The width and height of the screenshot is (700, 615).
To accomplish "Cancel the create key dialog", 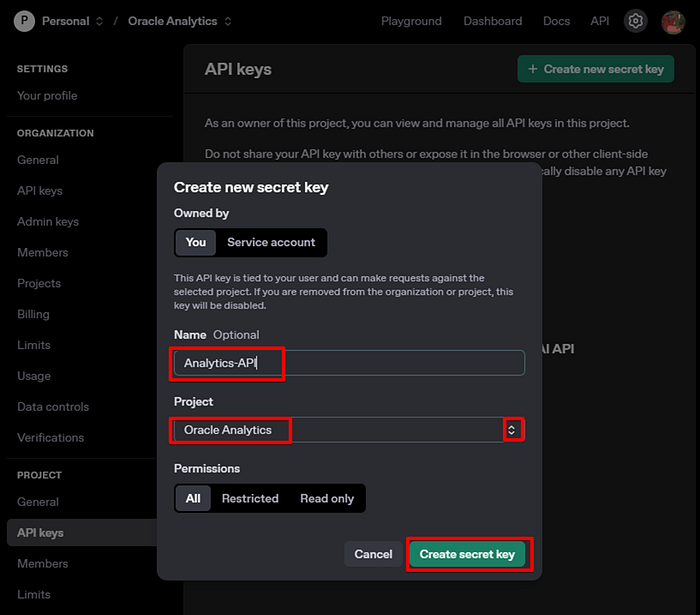I will (373, 554).
